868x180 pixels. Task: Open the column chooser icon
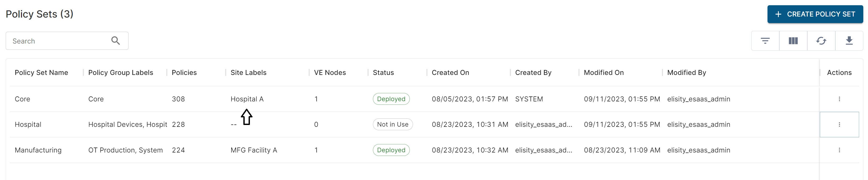pyautogui.click(x=793, y=41)
